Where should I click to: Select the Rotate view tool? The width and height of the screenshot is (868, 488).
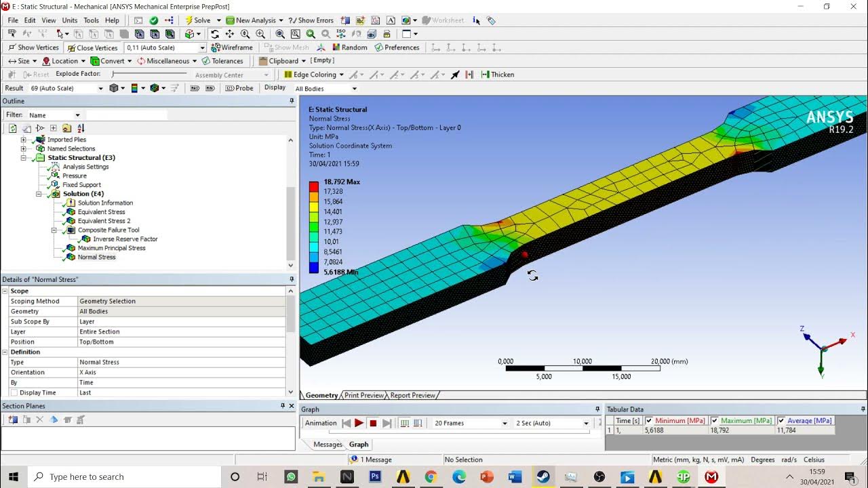(215, 34)
